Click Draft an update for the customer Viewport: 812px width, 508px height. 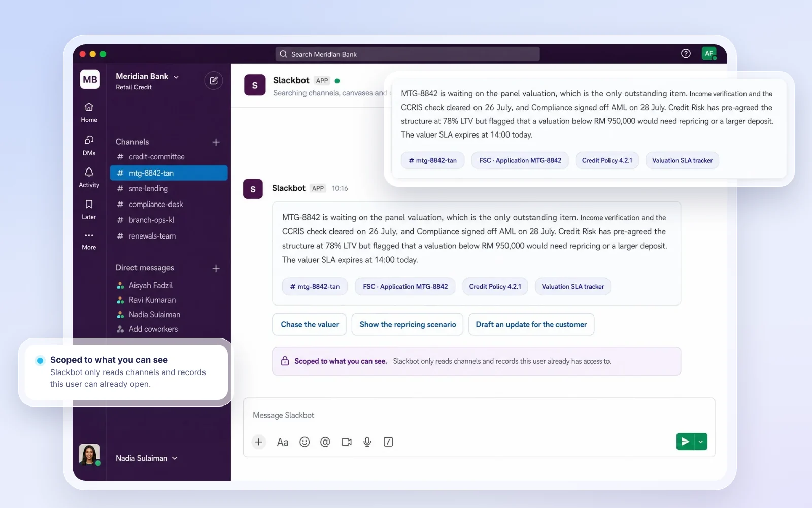531,324
